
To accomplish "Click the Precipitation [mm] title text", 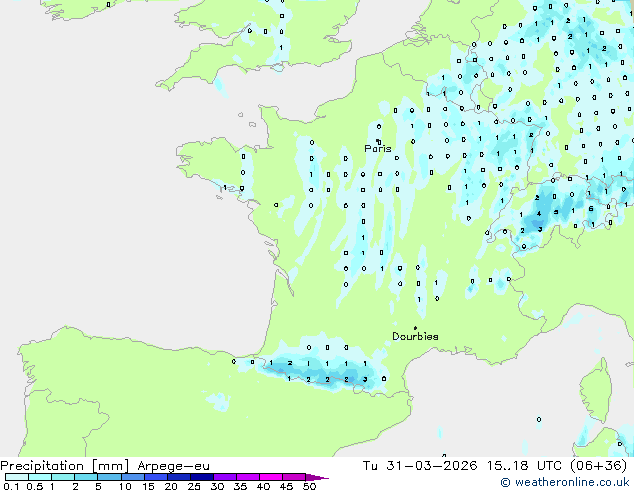I will [65, 466].
